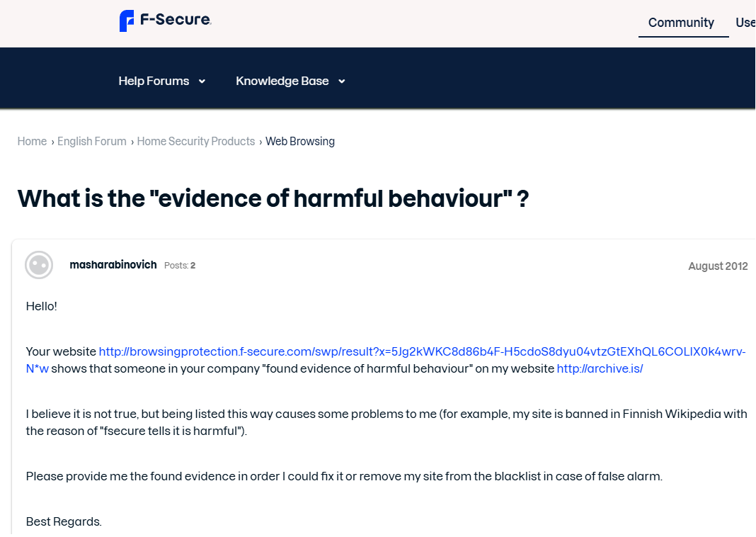Go to Home breadcrumb
The width and height of the screenshot is (756, 537).
(32, 142)
